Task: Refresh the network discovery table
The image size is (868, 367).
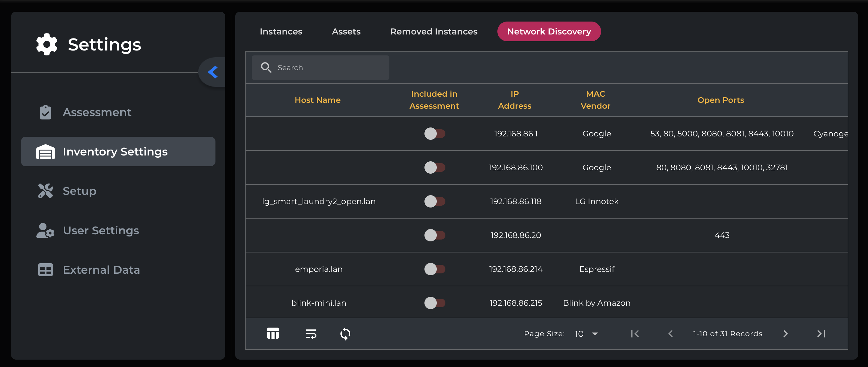Action: coord(345,334)
